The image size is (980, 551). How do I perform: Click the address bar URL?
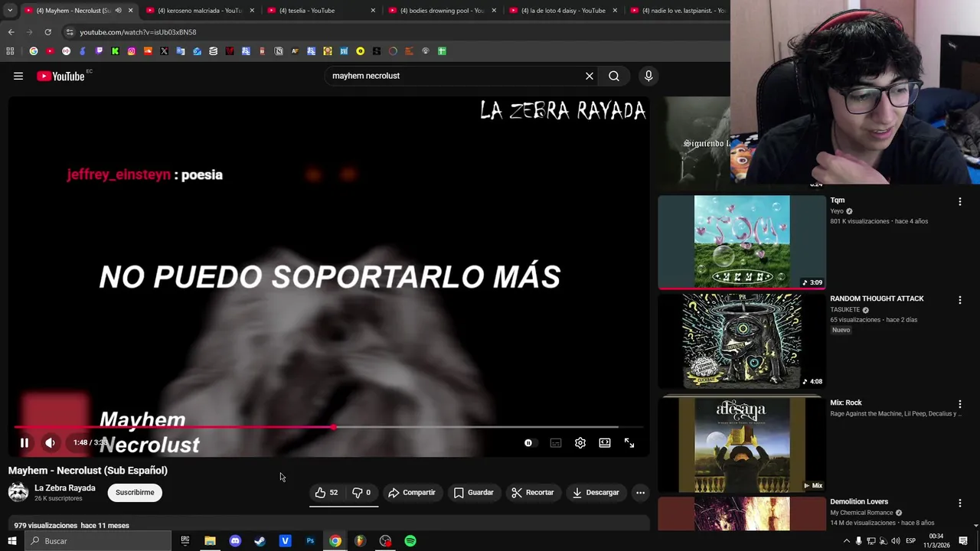[x=138, y=32]
